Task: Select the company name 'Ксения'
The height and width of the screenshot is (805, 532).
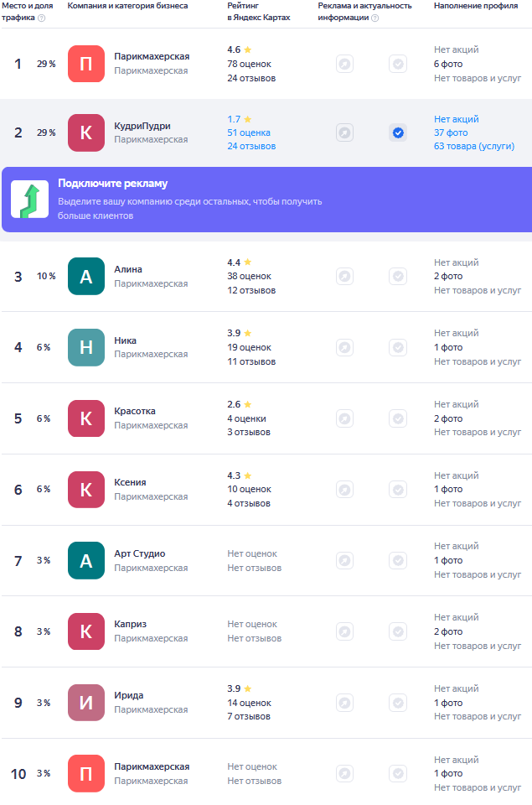Action: (x=130, y=482)
